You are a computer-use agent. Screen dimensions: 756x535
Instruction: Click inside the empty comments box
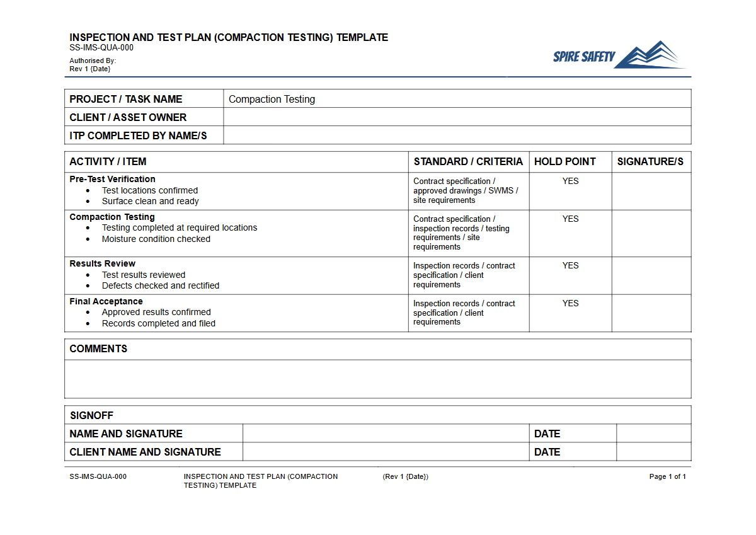(x=378, y=379)
